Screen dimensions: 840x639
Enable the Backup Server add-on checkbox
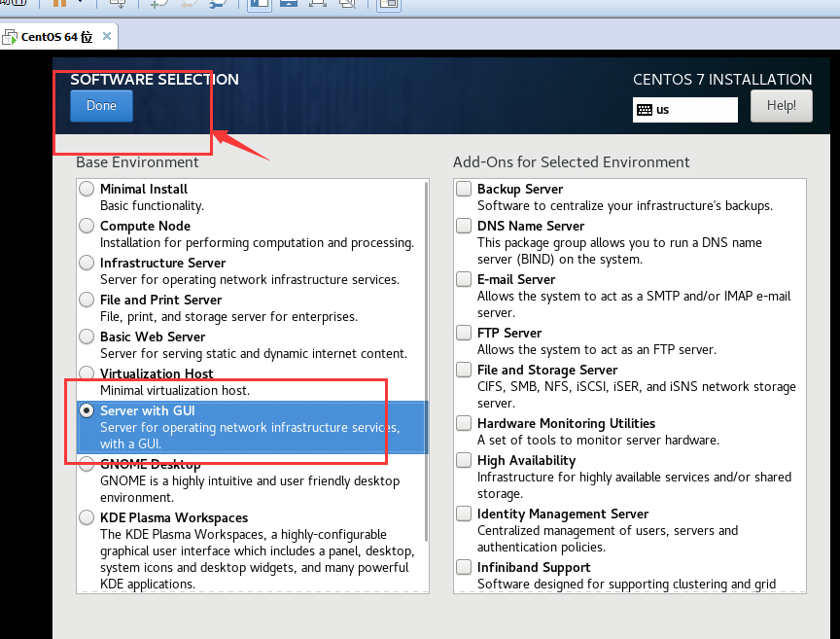click(464, 189)
